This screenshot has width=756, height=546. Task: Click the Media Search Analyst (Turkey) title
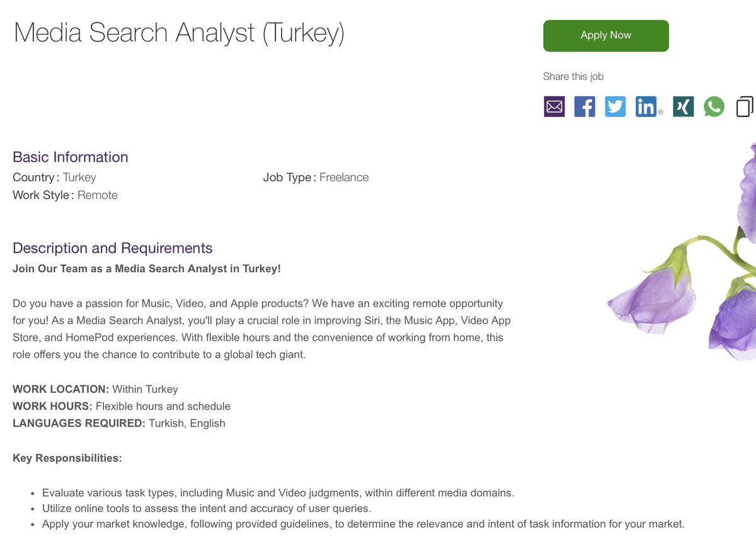click(x=179, y=33)
